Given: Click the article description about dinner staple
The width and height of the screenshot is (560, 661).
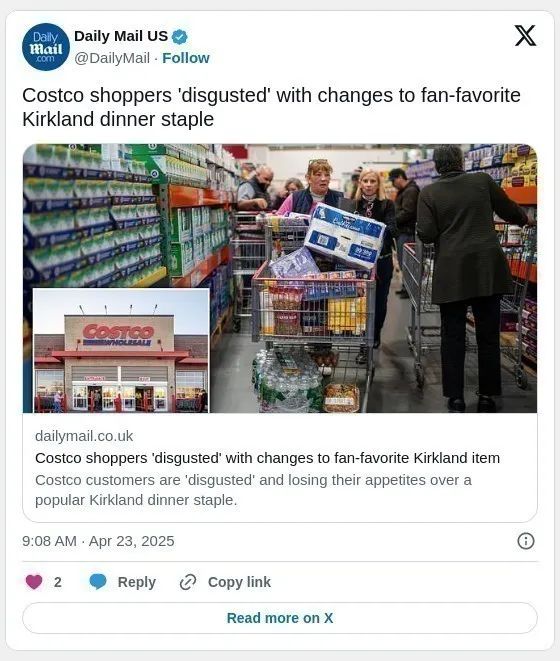Looking at the screenshot, I should 253,490.
